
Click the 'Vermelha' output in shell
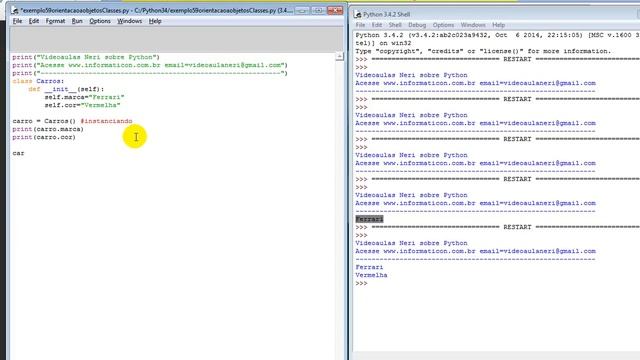(x=371, y=275)
